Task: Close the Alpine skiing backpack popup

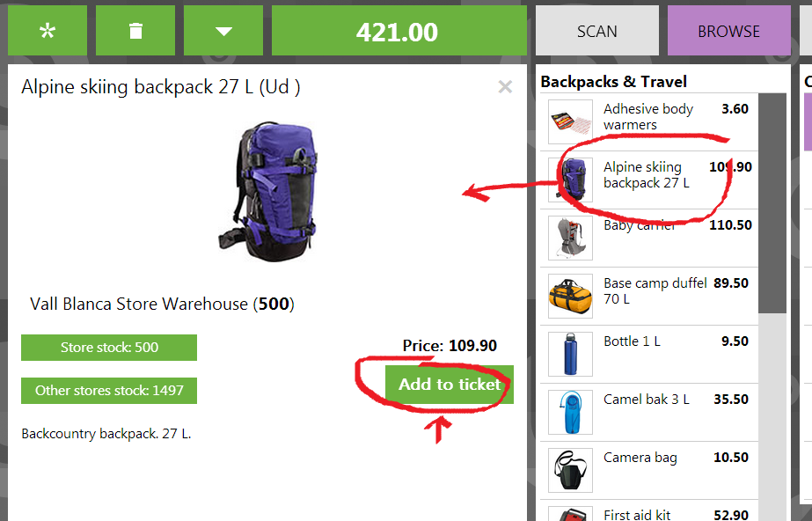Action: (505, 86)
